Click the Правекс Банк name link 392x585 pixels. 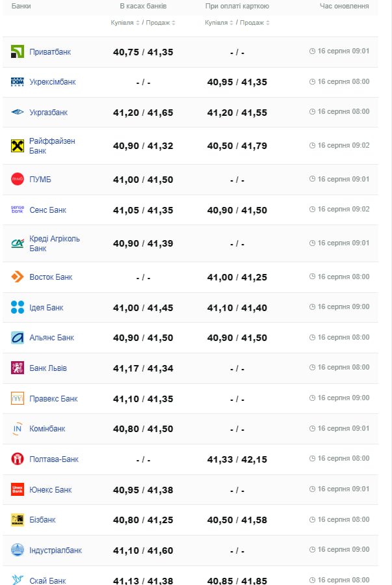[53, 399]
